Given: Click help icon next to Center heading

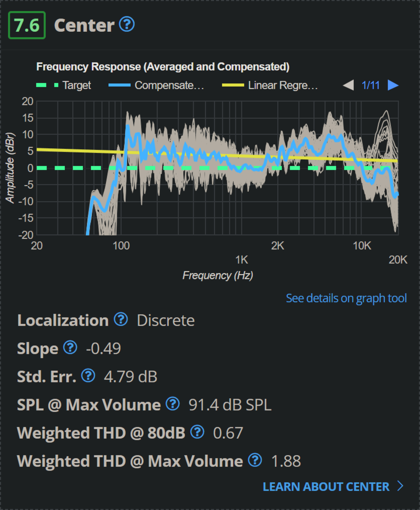Looking at the screenshot, I should (127, 24).
